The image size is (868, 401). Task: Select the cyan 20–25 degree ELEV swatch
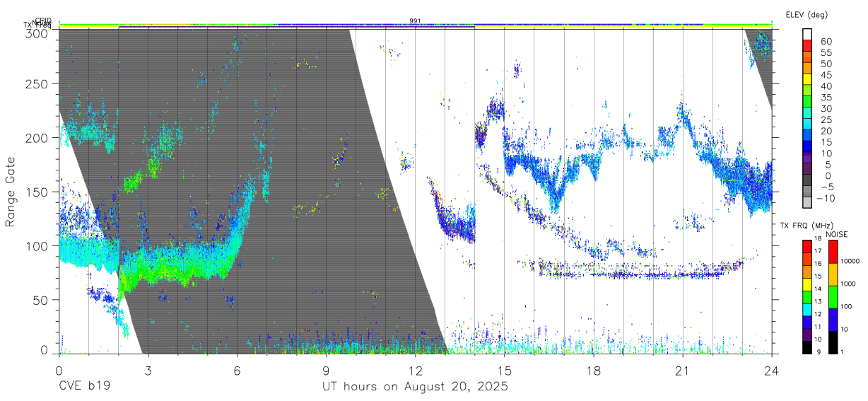(807, 125)
